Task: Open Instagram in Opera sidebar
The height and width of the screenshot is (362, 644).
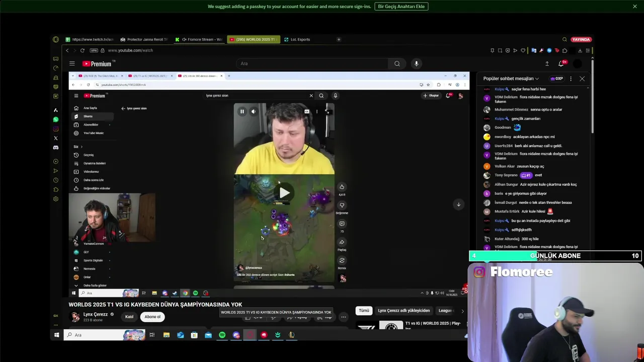Action: point(56,129)
